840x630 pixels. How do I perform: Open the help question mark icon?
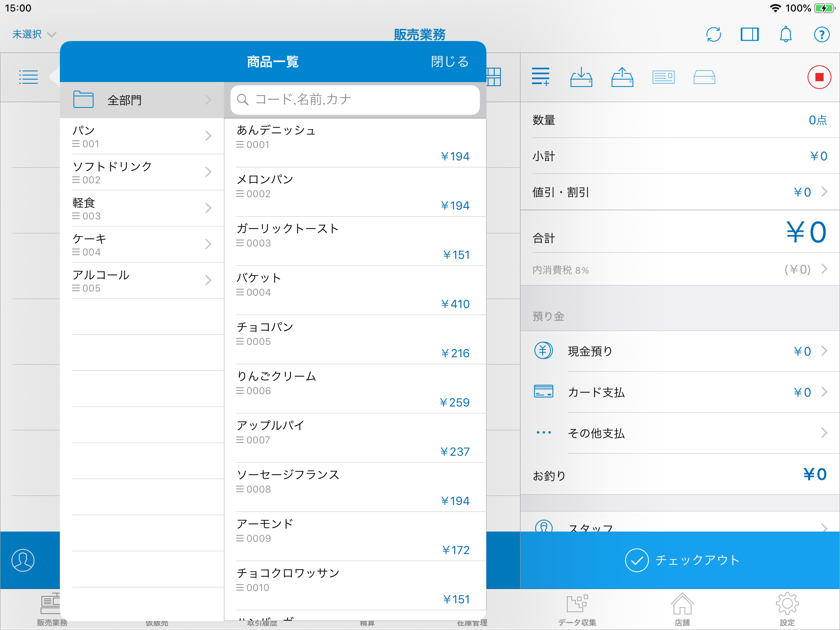coord(822,34)
